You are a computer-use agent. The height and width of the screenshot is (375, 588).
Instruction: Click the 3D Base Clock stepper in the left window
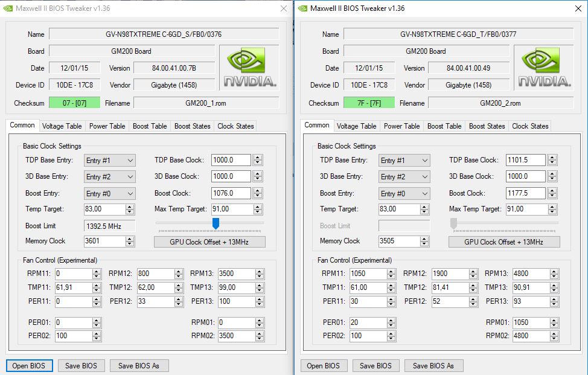[x=258, y=176]
